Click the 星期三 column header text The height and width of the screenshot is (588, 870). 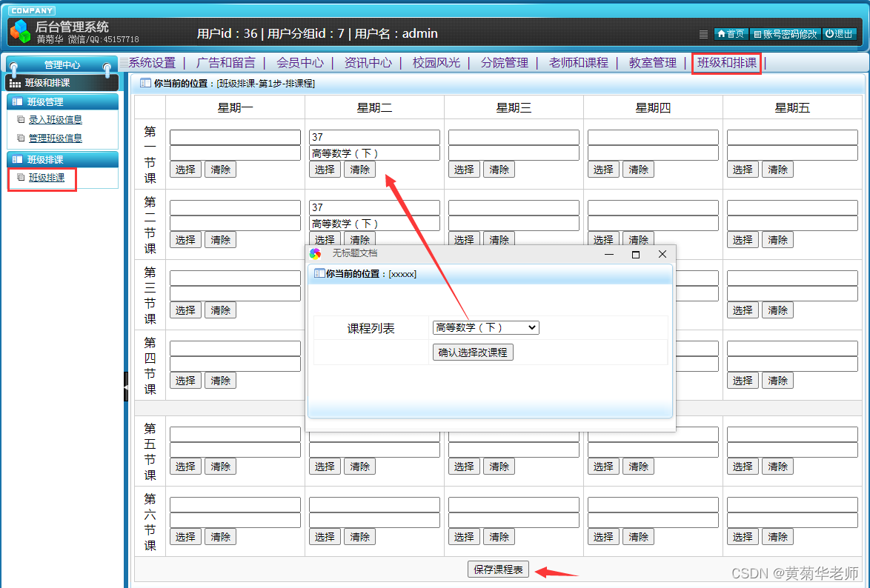coord(514,107)
